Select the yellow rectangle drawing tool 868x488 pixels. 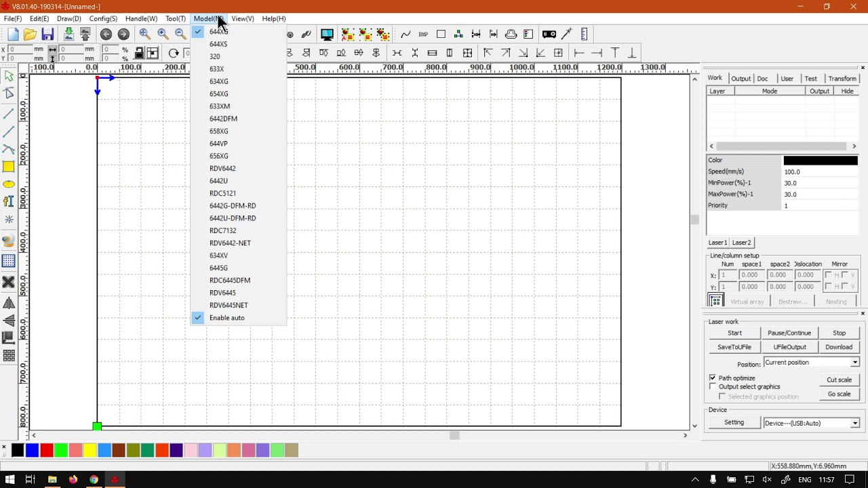[x=9, y=167]
